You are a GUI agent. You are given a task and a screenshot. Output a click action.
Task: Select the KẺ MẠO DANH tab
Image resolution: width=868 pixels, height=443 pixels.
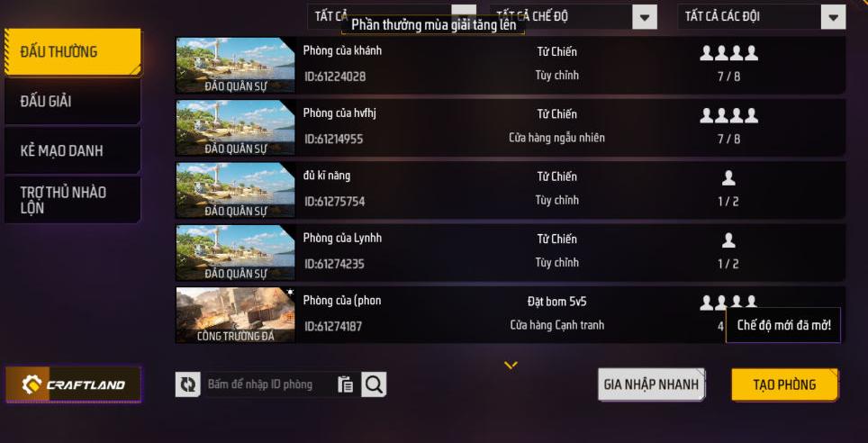(x=73, y=150)
